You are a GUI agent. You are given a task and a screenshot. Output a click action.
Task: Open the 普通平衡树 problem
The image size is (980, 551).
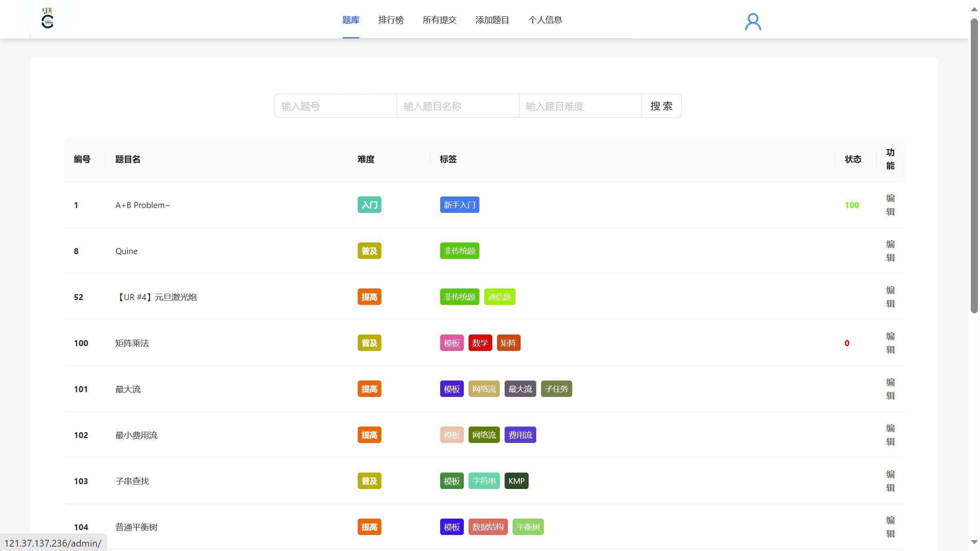[136, 527]
